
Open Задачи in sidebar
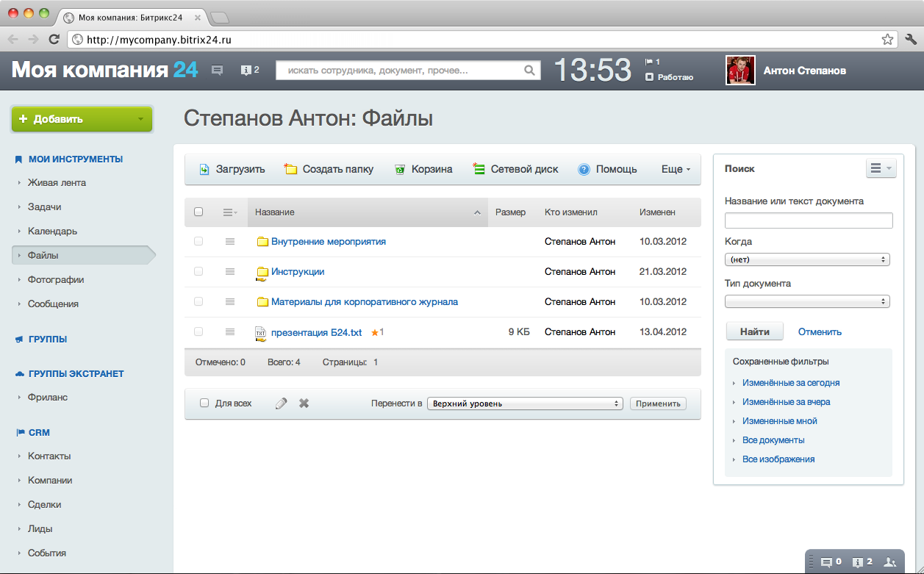44,207
